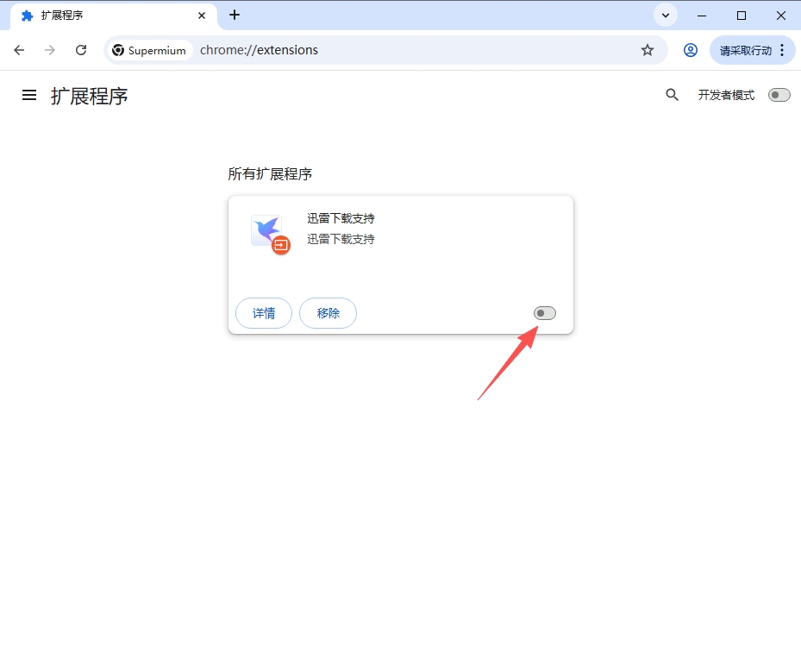This screenshot has height=672, width=801.
Task: Open the extensions hamburger main menu
Action: 29,95
